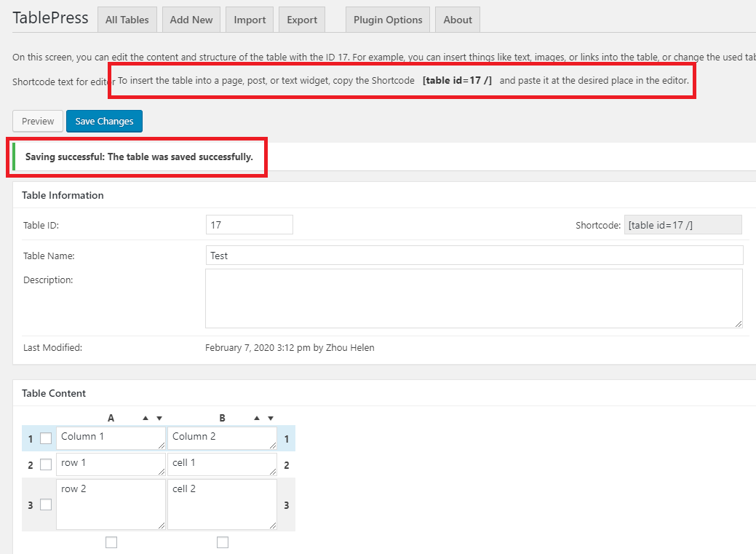Click the Shortcode read-only field
The width and height of the screenshot is (756, 554).
(x=683, y=225)
